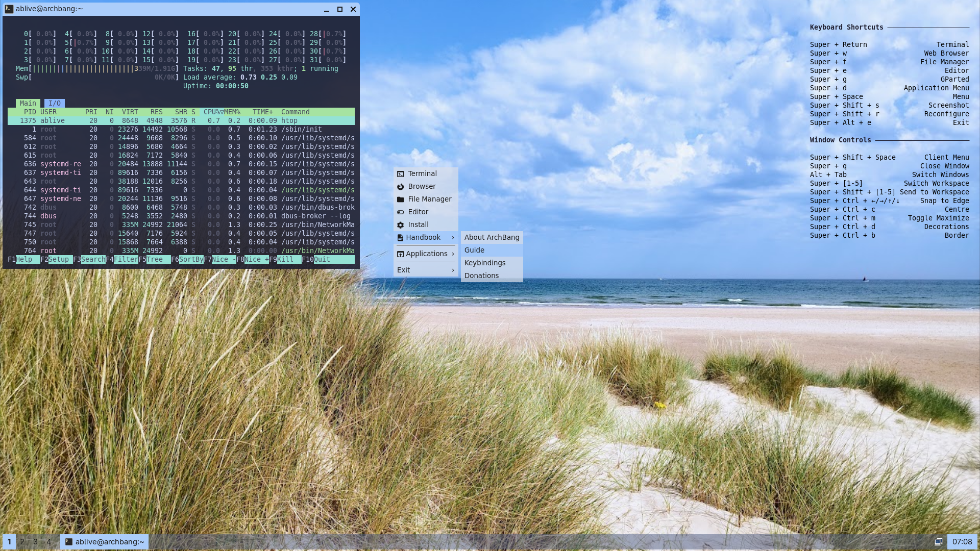This screenshot has height=551, width=980.
Task: Open About ArchBang entry
Action: pyautogui.click(x=492, y=237)
